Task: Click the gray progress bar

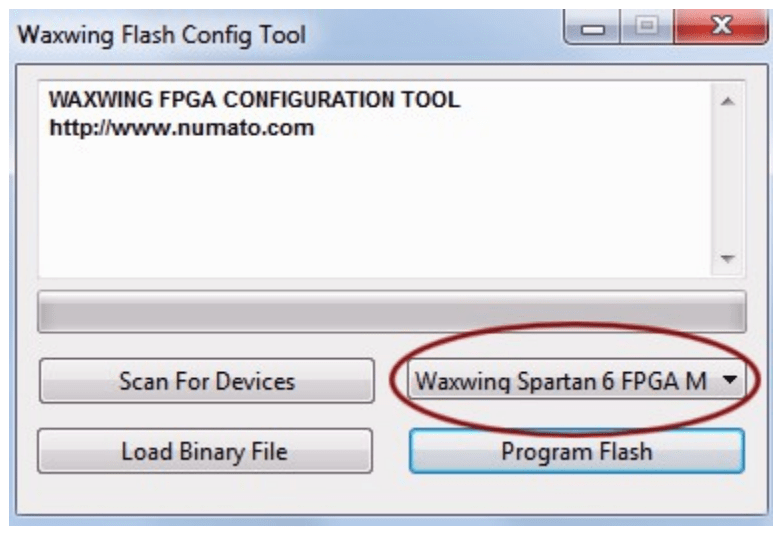Action: click(x=391, y=311)
